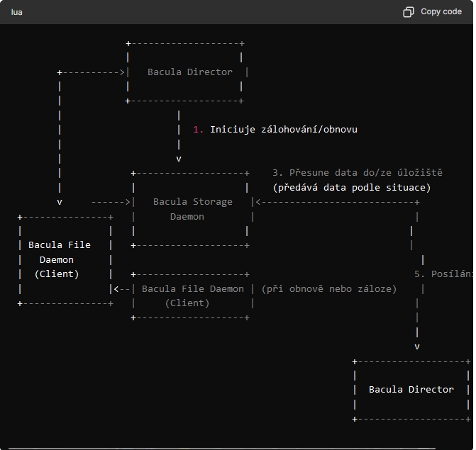Click the "5. Posíláni" step text

443,274
